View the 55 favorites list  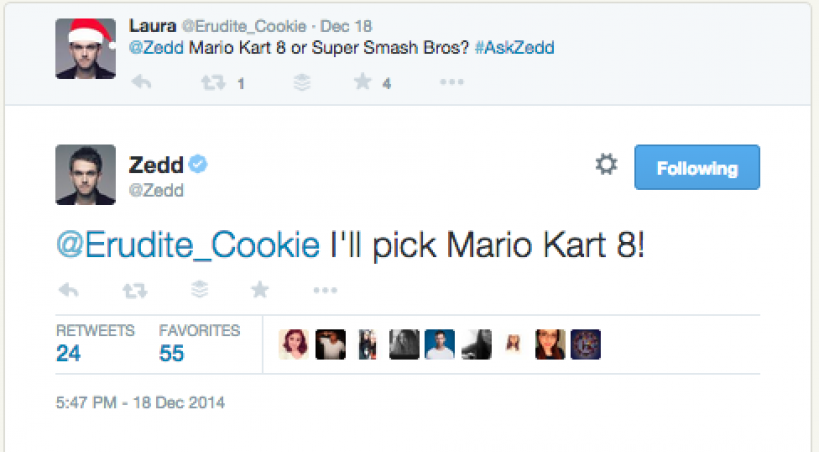click(199, 343)
